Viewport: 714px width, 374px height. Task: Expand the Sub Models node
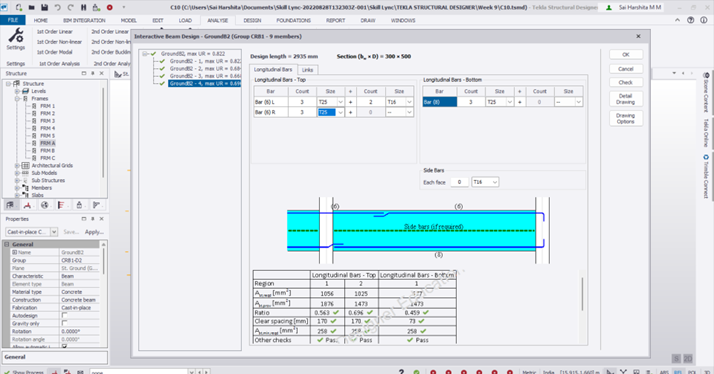[17, 173]
